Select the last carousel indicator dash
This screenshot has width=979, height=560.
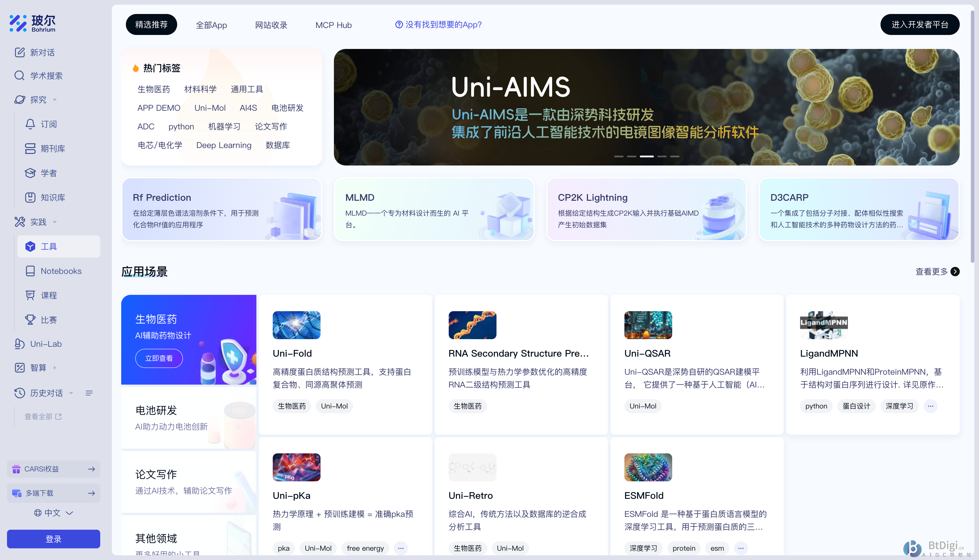click(675, 156)
